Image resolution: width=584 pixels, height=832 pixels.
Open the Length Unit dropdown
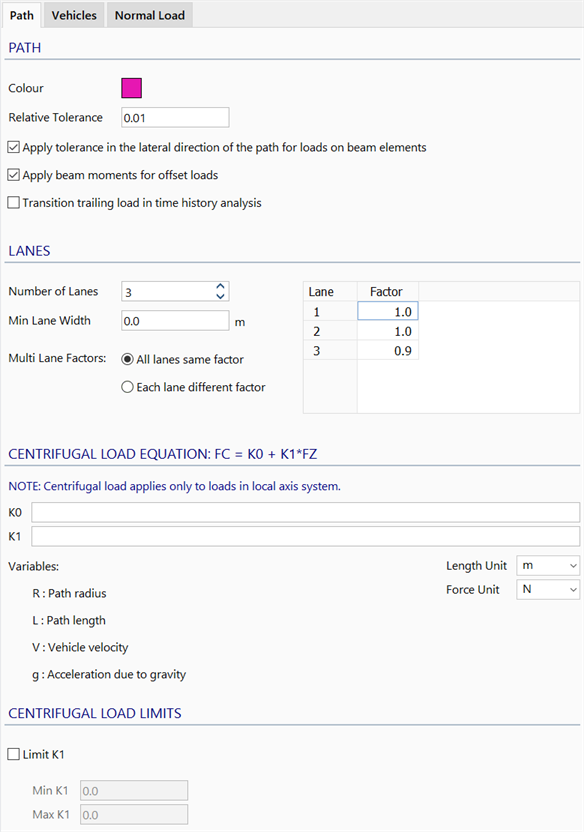click(548, 566)
